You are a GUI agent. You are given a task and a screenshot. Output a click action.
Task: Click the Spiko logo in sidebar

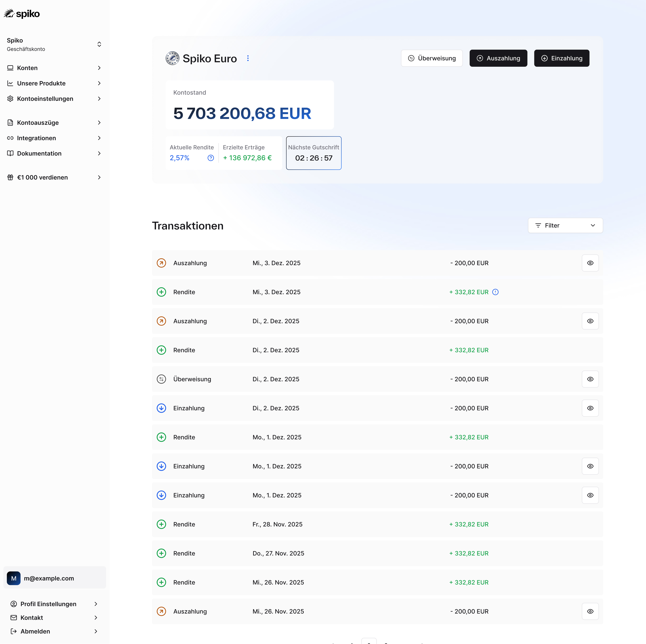click(x=22, y=14)
